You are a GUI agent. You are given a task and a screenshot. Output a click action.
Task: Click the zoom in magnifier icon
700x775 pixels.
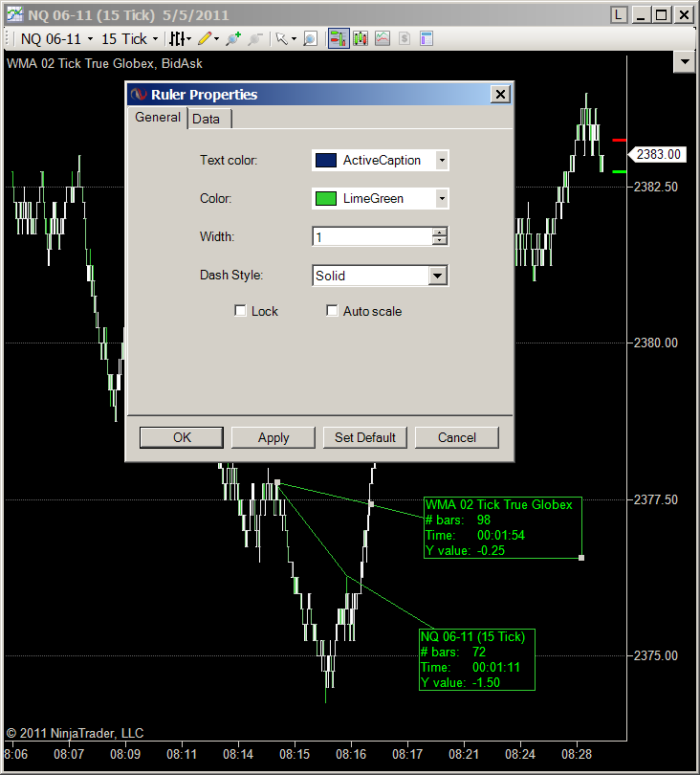(x=233, y=38)
